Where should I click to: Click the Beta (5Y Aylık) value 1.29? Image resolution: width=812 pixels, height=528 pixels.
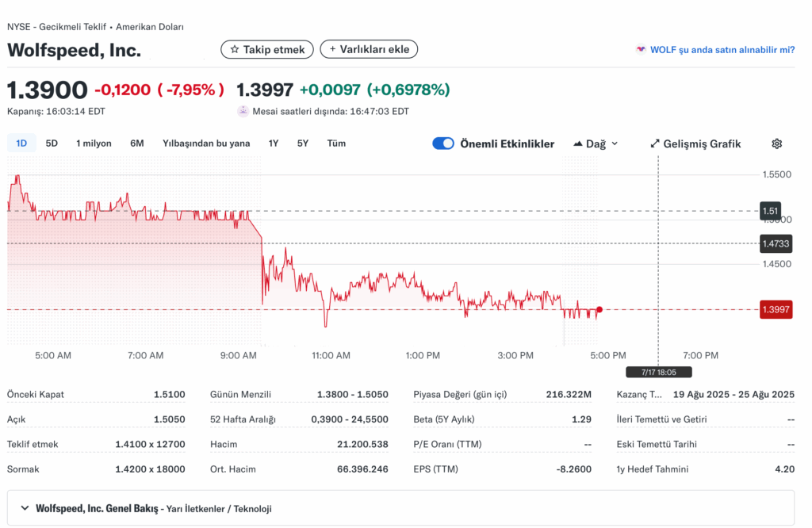click(x=581, y=419)
